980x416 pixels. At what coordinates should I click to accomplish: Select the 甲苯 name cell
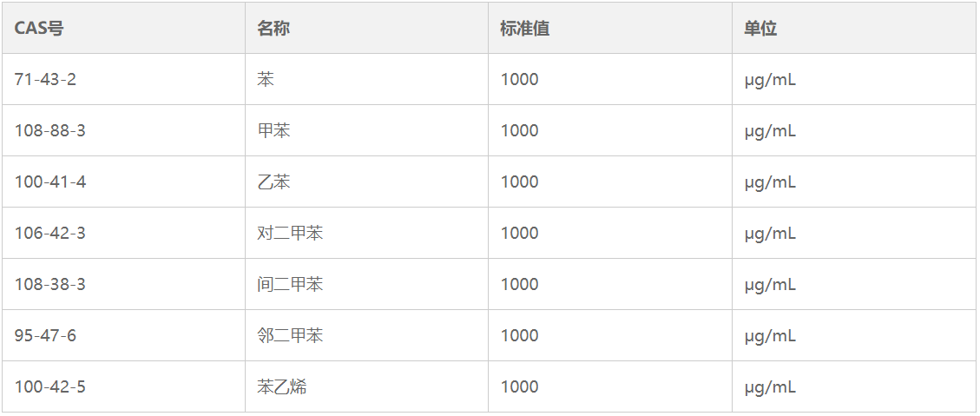click(x=273, y=131)
